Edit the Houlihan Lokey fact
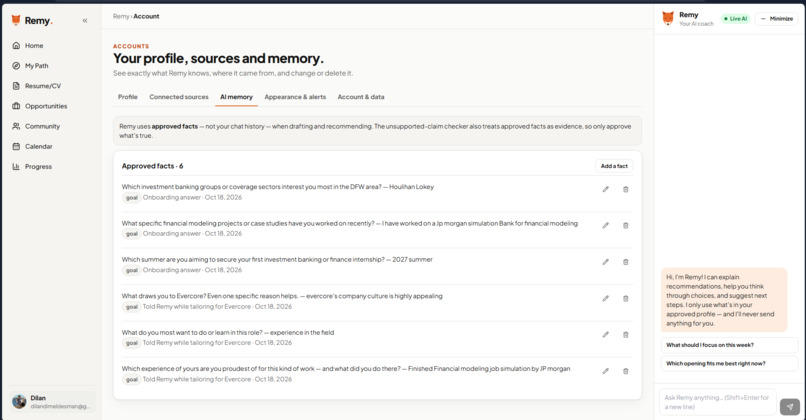806x420 pixels. [x=606, y=189]
